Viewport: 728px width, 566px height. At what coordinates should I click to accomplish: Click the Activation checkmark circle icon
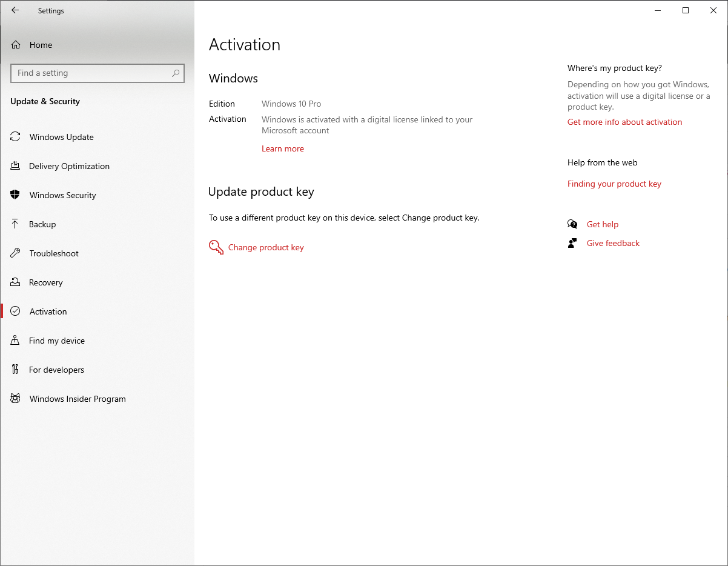pyautogui.click(x=16, y=311)
